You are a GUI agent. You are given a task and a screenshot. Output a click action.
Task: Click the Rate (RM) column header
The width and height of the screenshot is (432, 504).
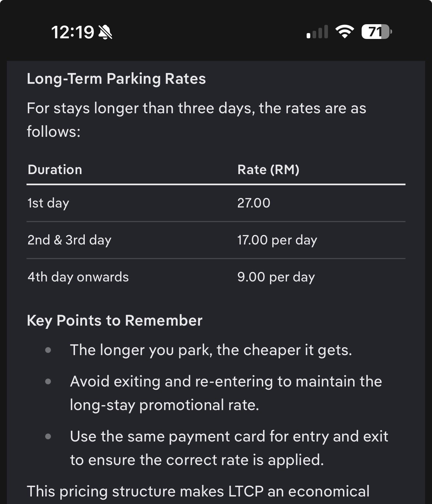pos(268,170)
